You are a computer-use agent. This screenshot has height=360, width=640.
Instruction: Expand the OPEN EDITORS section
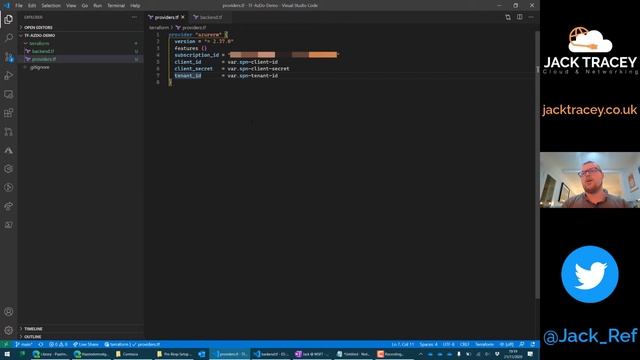click(x=38, y=27)
